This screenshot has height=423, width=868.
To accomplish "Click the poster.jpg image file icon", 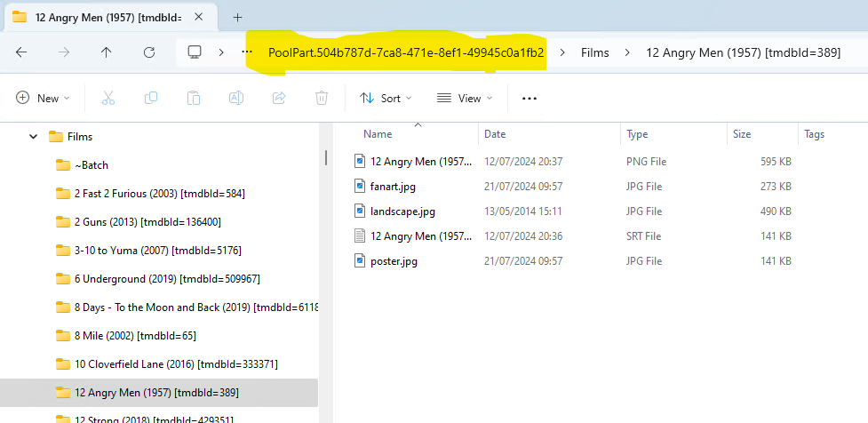I will tap(361, 260).
